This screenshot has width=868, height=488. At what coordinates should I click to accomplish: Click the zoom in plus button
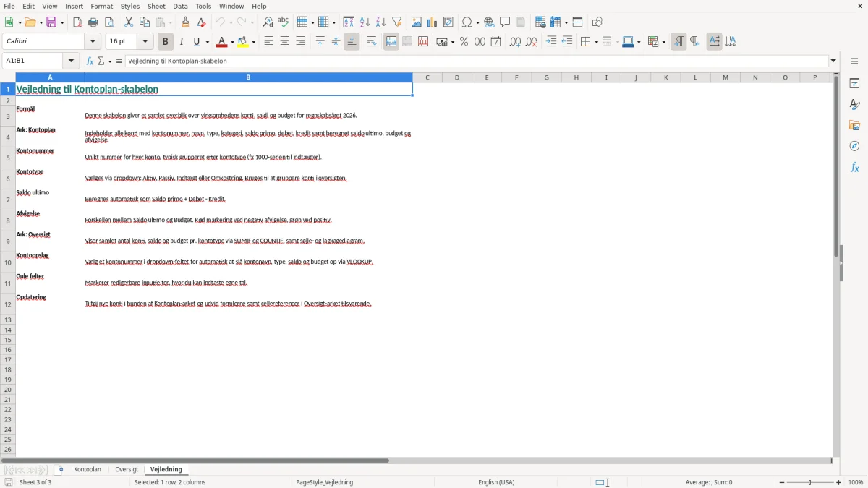click(x=839, y=482)
